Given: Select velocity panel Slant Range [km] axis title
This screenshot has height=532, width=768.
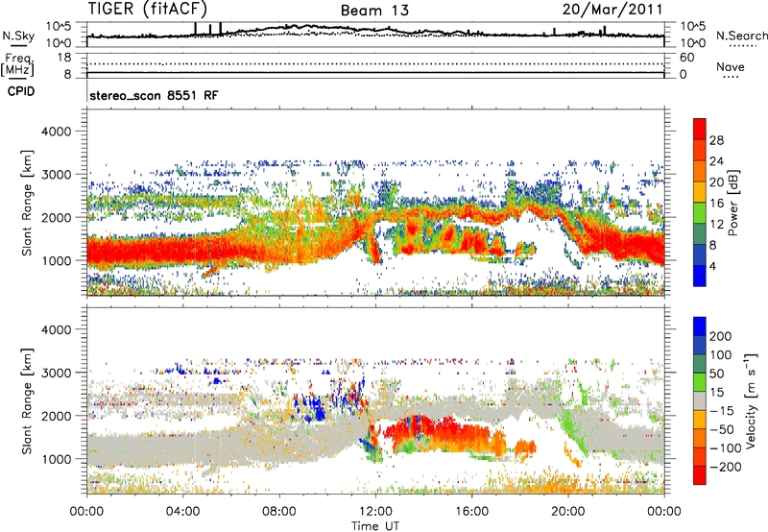Looking at the screenshot, I should [27, 401].
